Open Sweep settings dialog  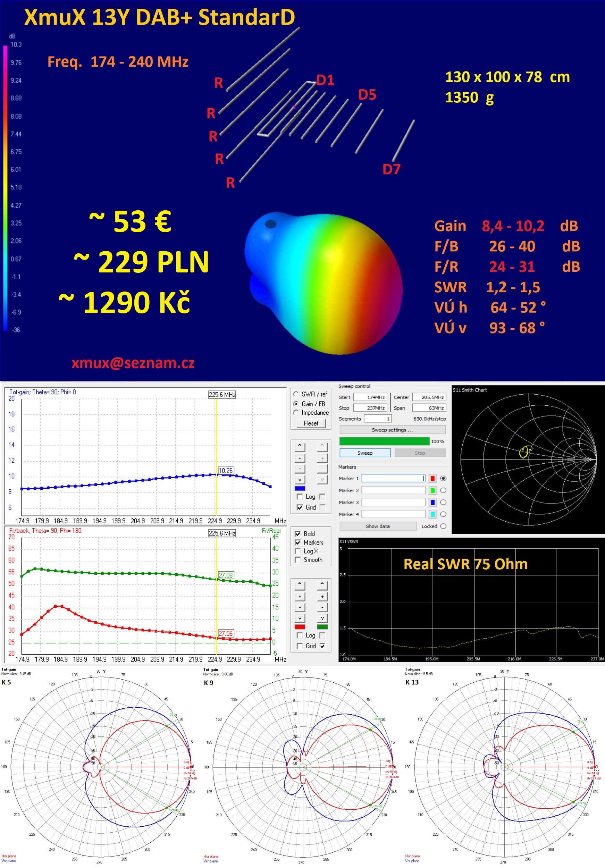[393, 430]
